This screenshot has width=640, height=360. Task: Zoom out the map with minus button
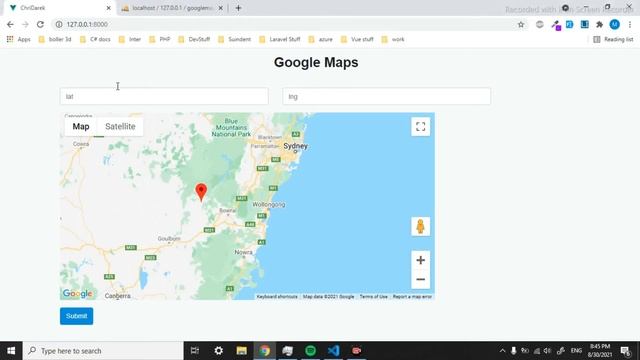tap(420, 280)
